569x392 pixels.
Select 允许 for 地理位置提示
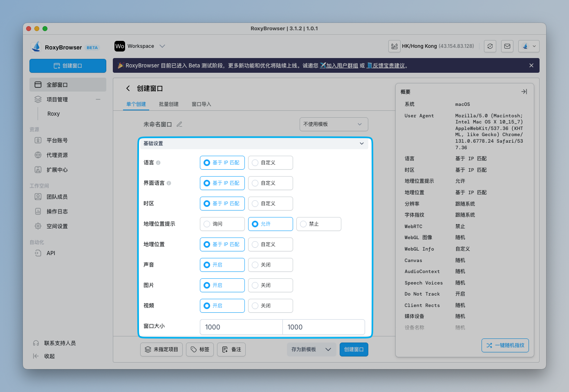tap(271, 224)
